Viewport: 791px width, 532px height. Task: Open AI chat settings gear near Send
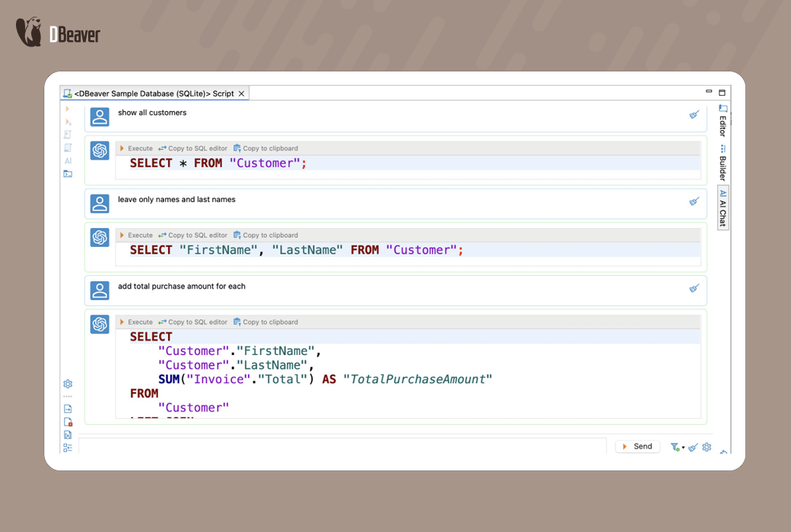tap(707, 447)
